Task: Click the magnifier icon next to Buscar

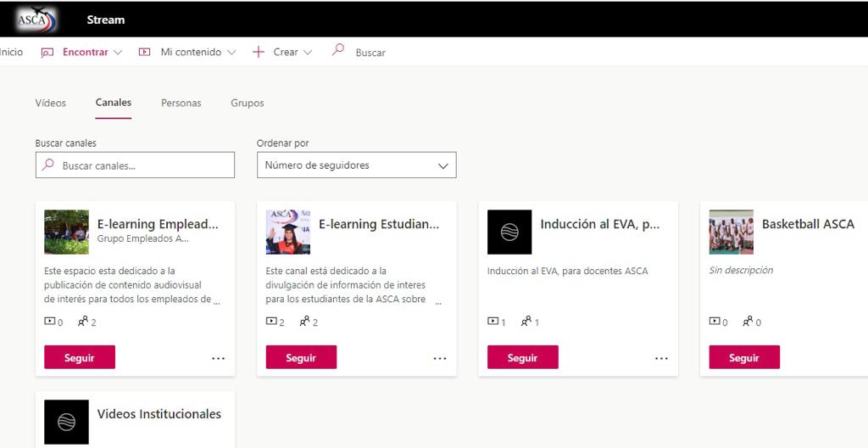Action: click(337, 50)
